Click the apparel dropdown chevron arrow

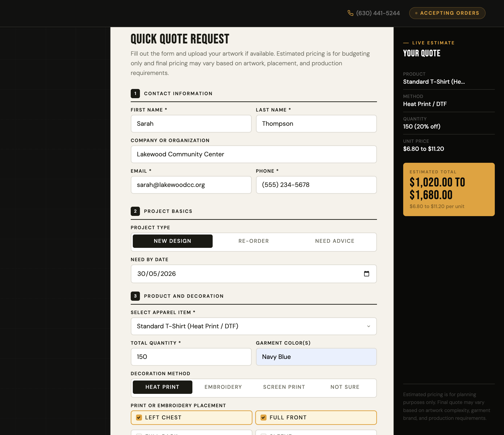(x=368, y=326)
